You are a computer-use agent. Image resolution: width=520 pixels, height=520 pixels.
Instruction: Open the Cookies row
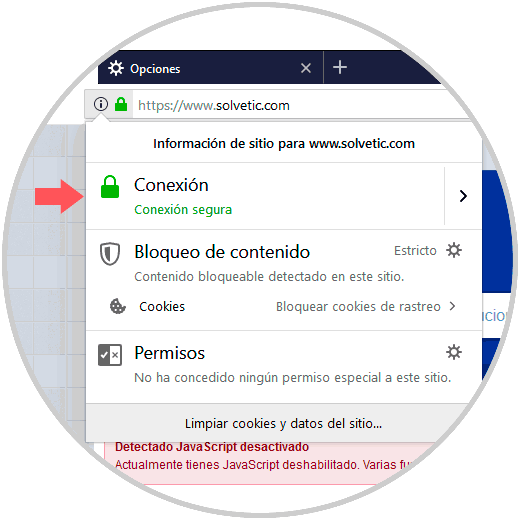coord(284,306)
